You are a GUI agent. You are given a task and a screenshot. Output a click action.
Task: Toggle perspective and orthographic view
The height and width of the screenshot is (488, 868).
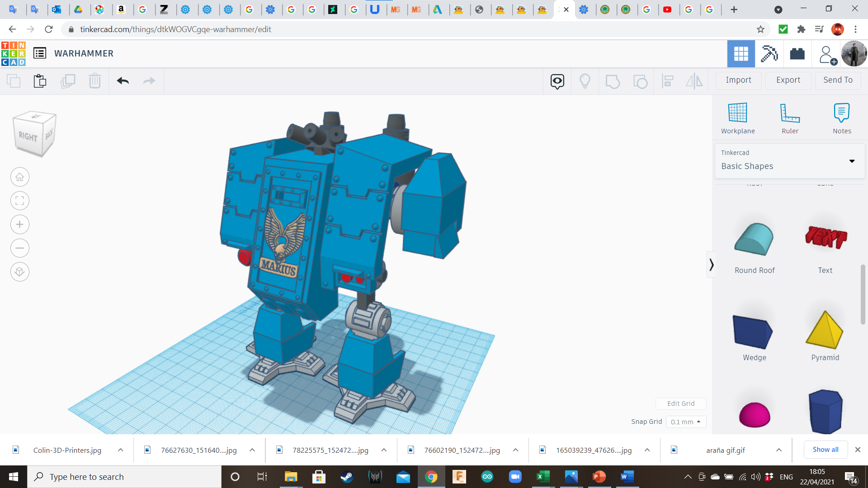20,272
